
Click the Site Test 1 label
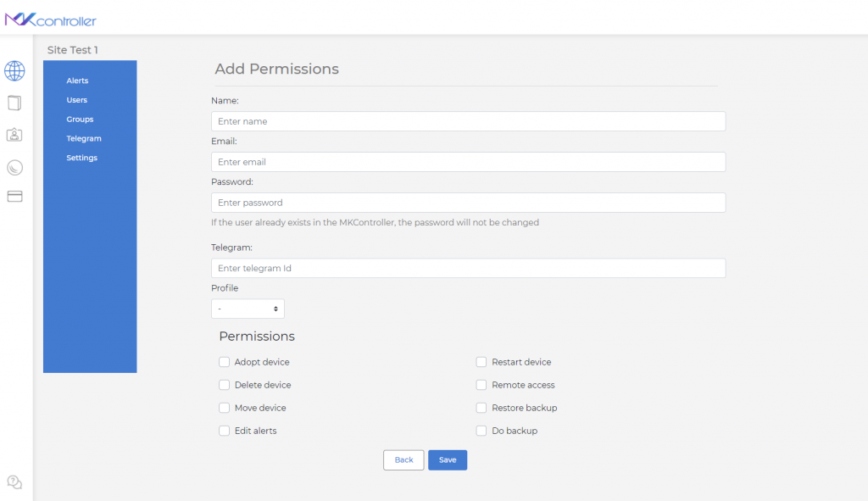click(x=71, y=49)
